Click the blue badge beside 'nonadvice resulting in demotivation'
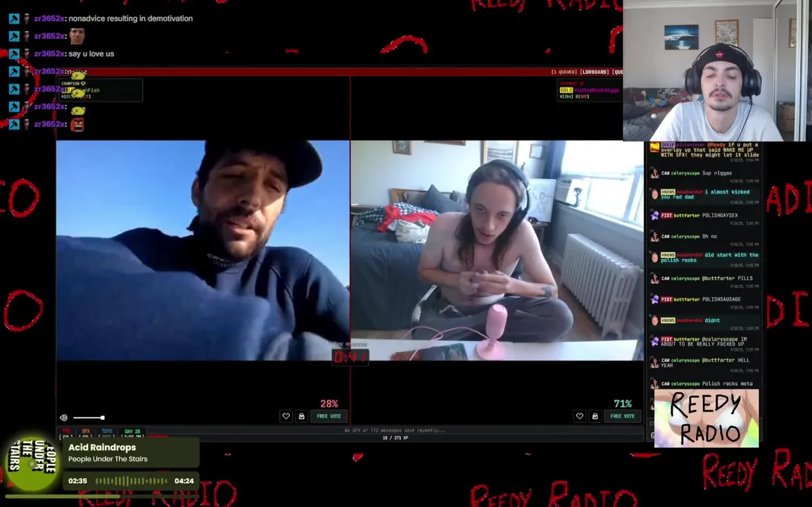Screen dimensions: 812x507 (x=14, y=19)
